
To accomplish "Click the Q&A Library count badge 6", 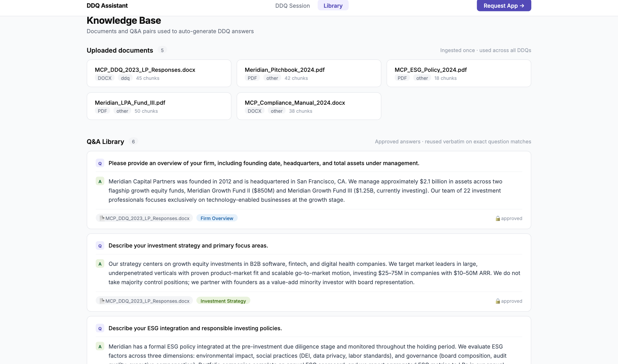I will (133, 142).
